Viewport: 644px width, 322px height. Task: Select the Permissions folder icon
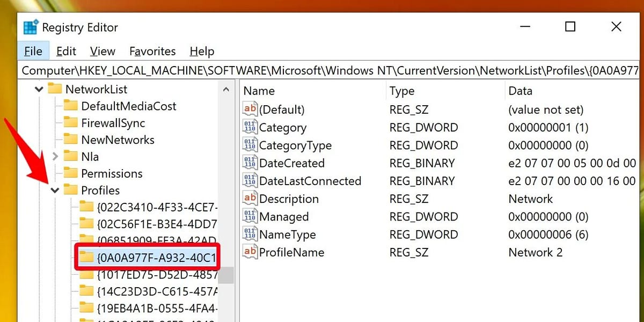point(71,173)
